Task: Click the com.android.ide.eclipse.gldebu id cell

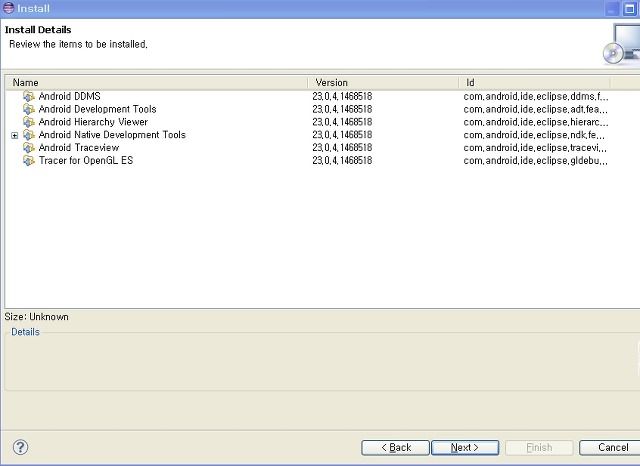Action: tap(536, 160)
